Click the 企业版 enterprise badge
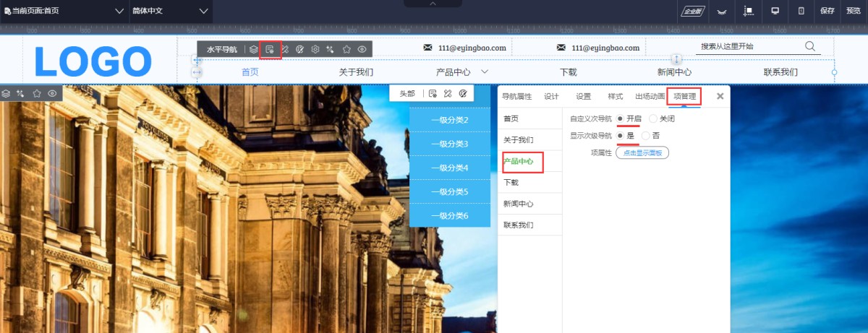 693,11
